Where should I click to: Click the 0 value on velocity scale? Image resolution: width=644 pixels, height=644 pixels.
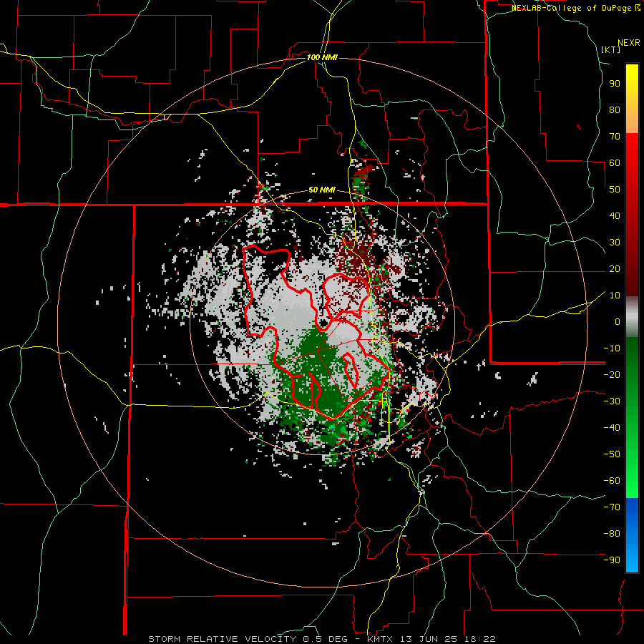click(x=618, y=322)
